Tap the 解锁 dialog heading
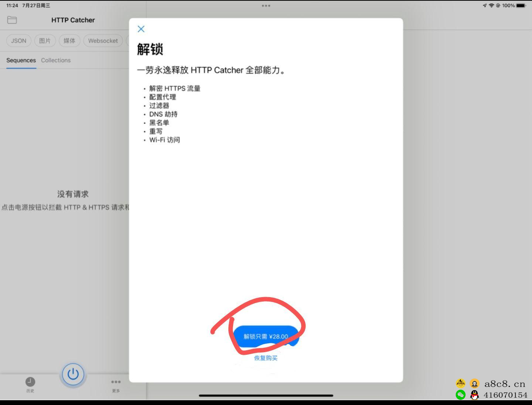The width and height of the screenshot is (532, 405). (x=150, y=49)
